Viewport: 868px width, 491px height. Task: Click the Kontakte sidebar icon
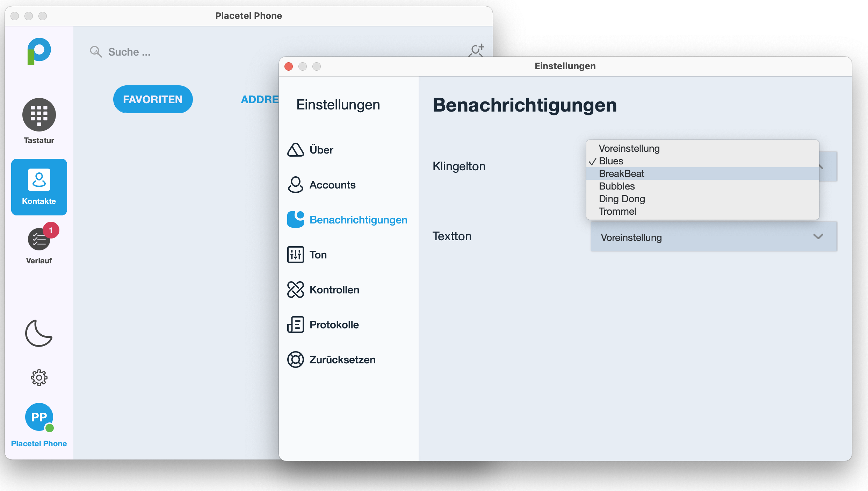coord(39,187)
